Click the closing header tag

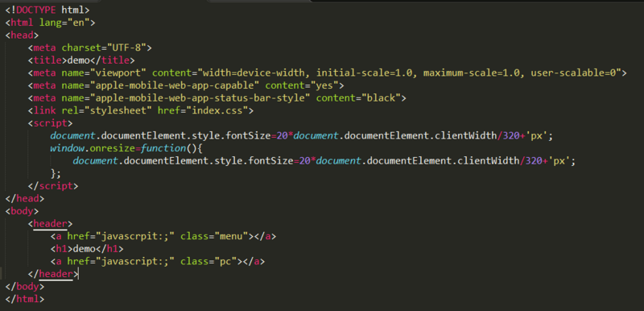pyautogui.click(x=53, y=274)
